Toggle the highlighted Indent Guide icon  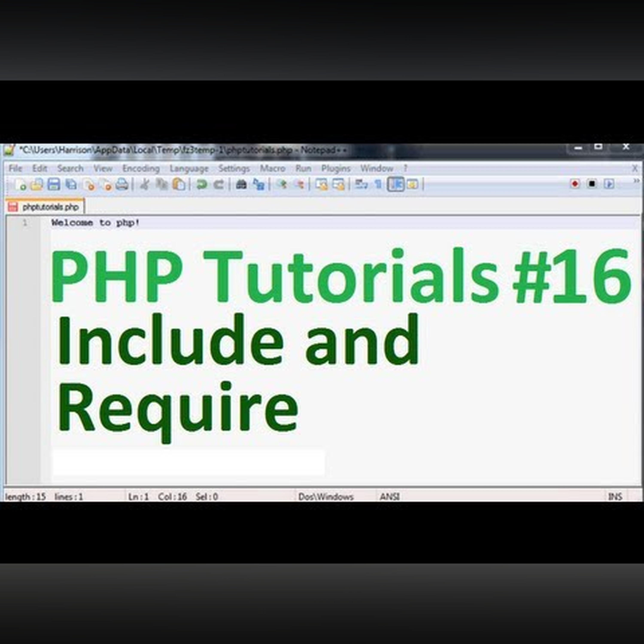click(396, 184)
